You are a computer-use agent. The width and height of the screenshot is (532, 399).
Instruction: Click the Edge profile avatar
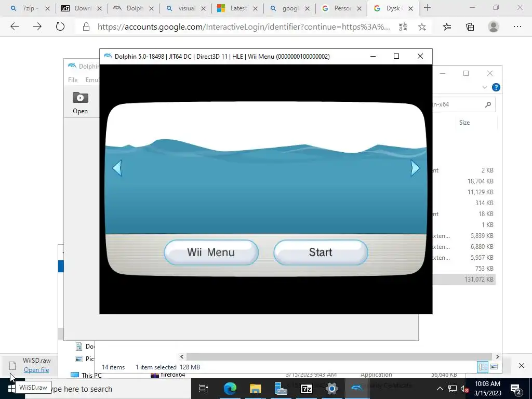494,26
